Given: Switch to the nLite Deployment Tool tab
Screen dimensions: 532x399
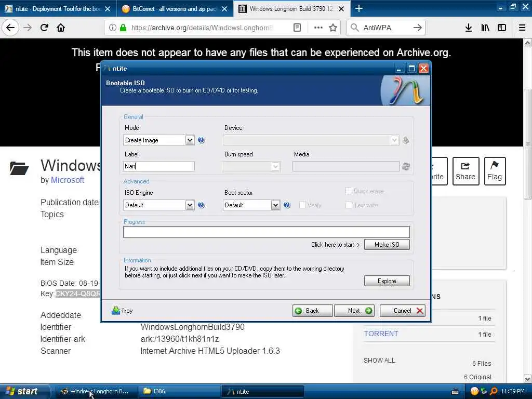Looking at the screenshot, I should pos(58,9).
